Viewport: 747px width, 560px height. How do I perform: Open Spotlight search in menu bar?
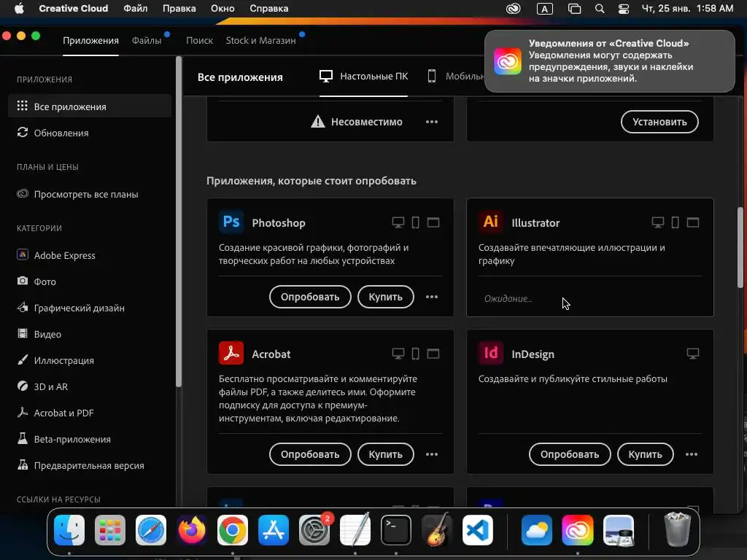coord(600,9)
